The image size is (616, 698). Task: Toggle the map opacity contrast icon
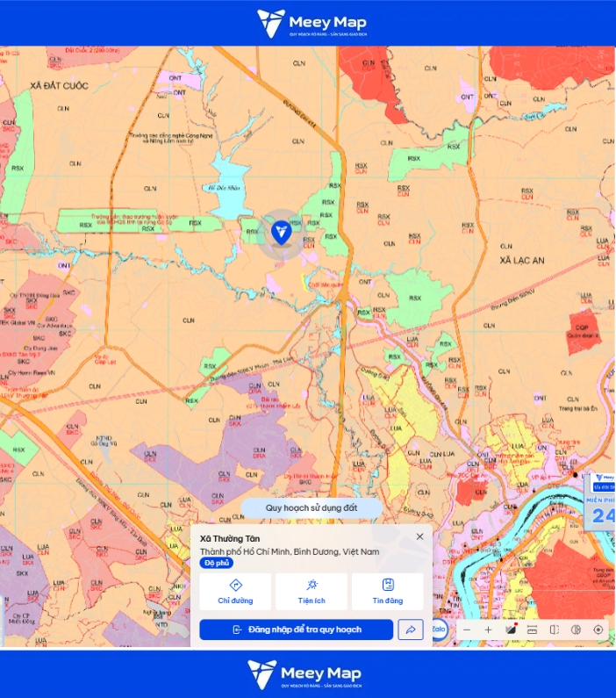tap(576, 630)
